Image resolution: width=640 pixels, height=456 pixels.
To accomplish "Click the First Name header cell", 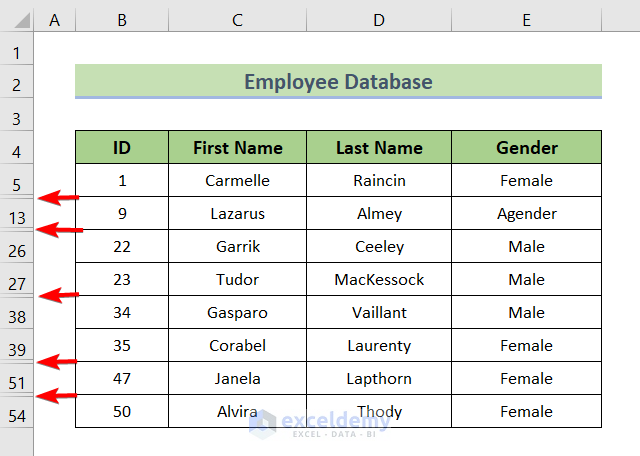I will click(x=237, y=148).
